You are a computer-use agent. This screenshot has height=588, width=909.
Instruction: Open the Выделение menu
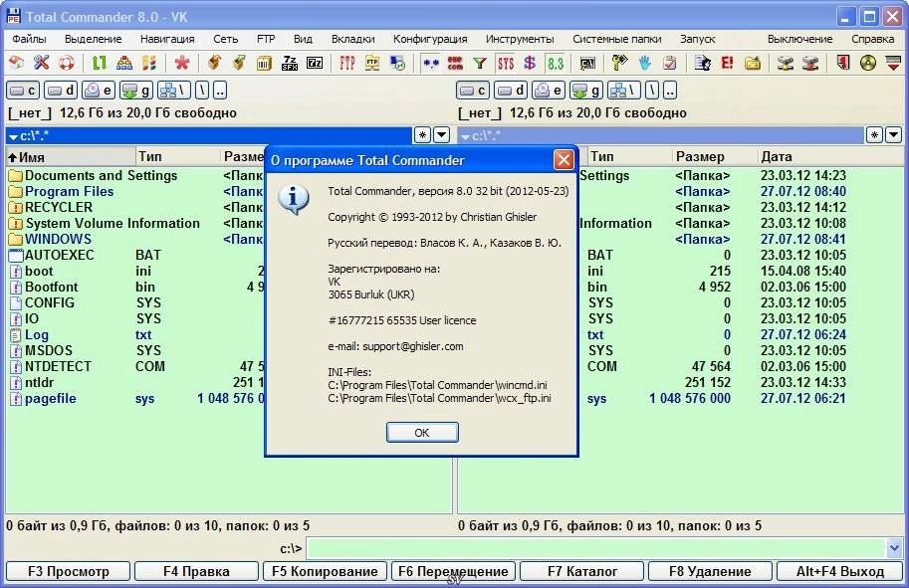click(94, 39)
